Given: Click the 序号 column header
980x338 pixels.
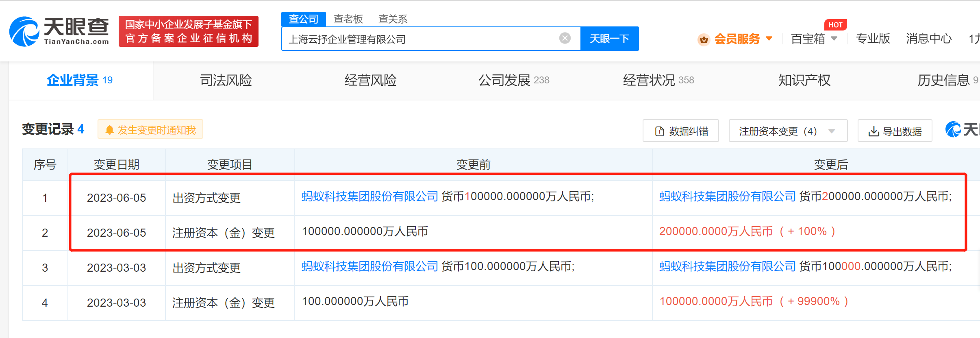Looking at the screenshot, I should [x=45, y=164].
